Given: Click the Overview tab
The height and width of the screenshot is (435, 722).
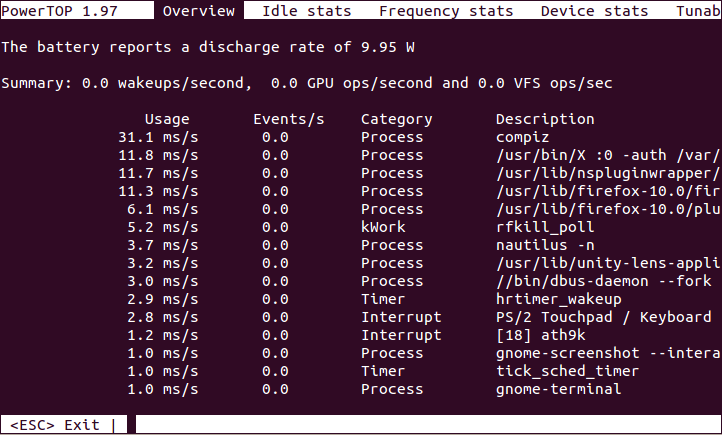Looking at the screenshot, I should pos(199,12).
